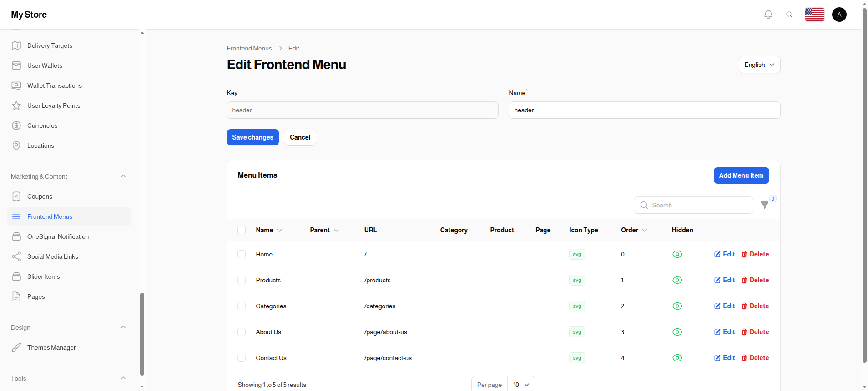Toggle hidden eye for Products item
This screenshot has height=391, width=868.
[677, 280]
